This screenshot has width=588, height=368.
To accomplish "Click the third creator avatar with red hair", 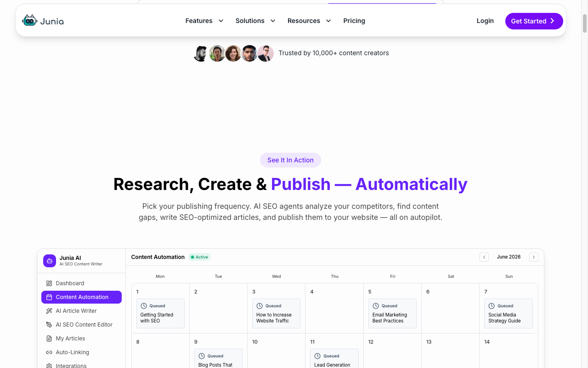I will coord(233,53).
